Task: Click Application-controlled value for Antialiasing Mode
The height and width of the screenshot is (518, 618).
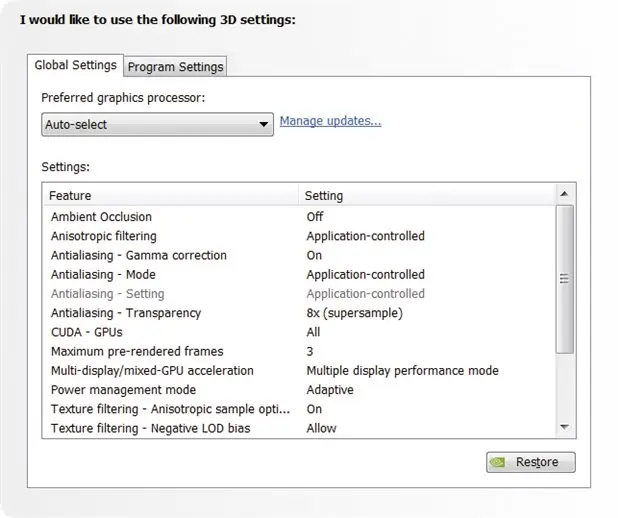Action: coord(366,274)
